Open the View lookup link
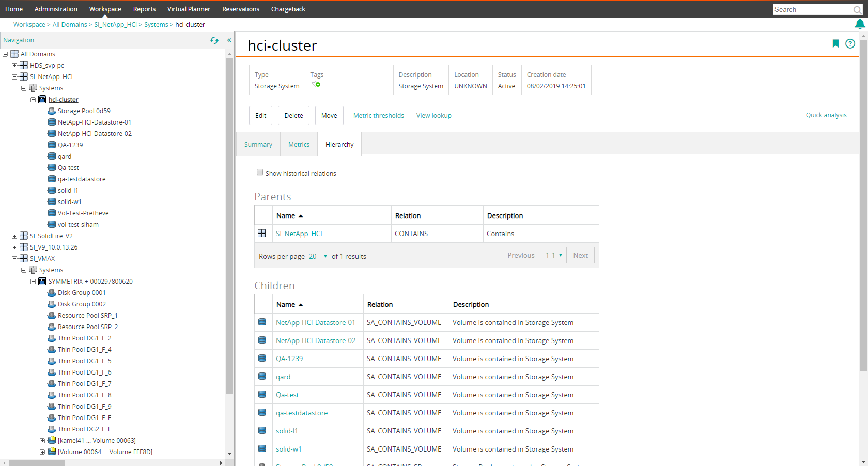Screen dimensions: 868x466 point(434,115)
